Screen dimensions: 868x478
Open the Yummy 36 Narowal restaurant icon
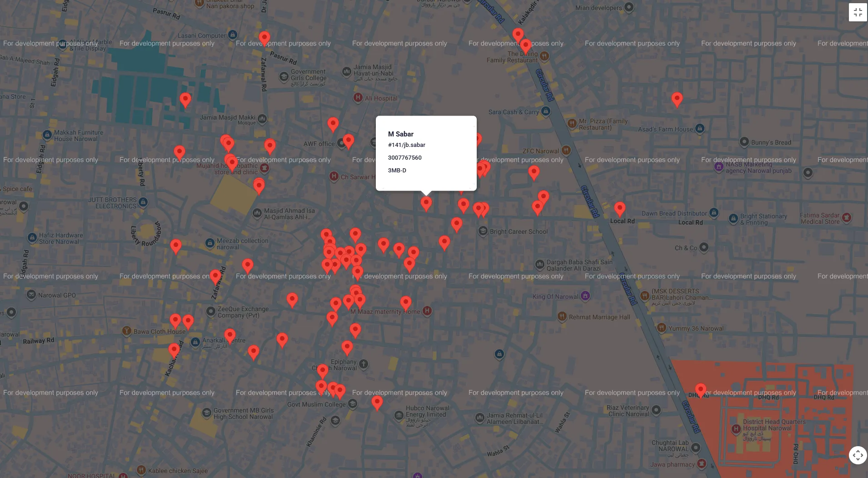[x=662, y=327]
